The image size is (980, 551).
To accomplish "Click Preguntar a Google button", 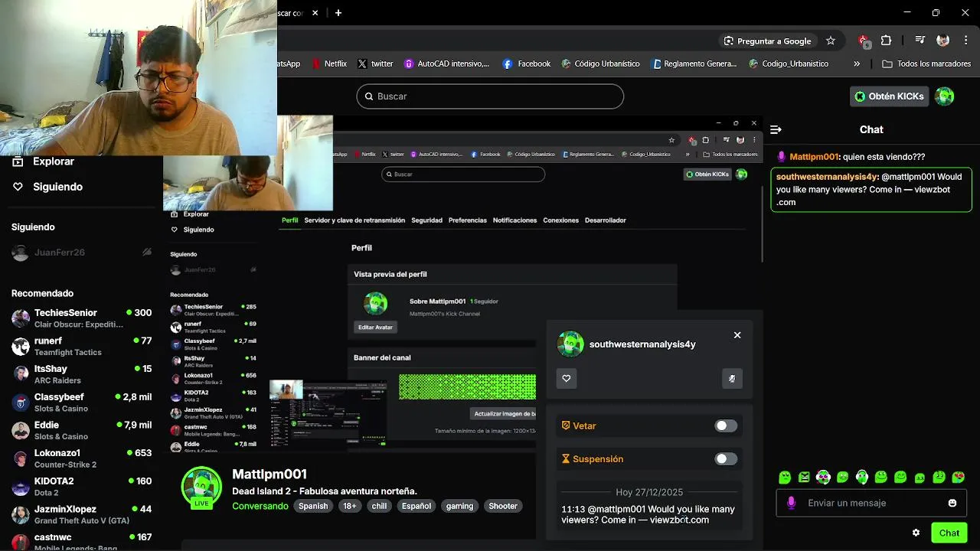I will tap(768, 41).
